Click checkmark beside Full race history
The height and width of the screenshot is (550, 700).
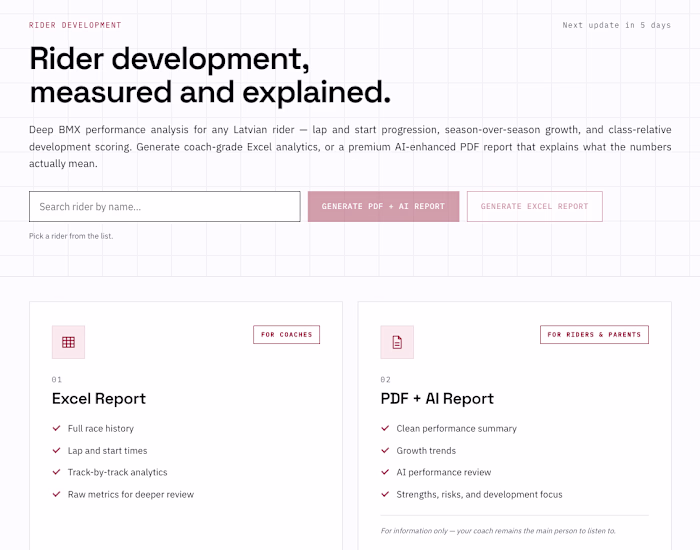56,428
